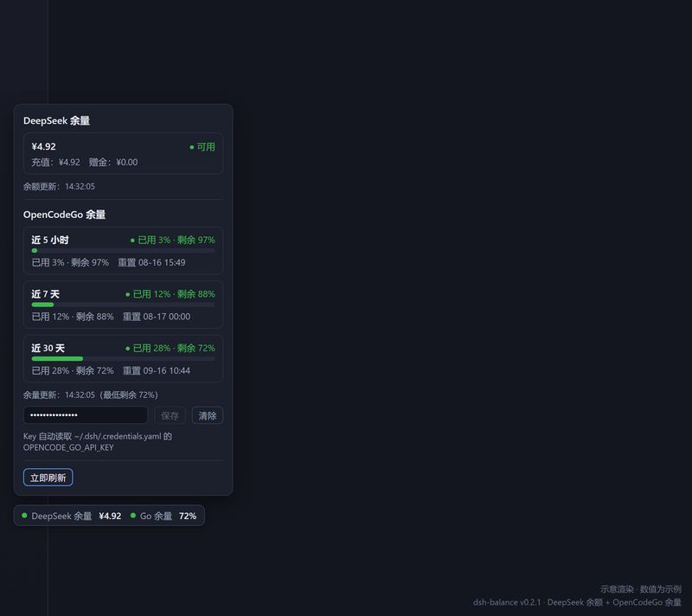
Task: Click the ¥4.92 balance amount in DeepSeek card
Action: (x=44, y=146)
